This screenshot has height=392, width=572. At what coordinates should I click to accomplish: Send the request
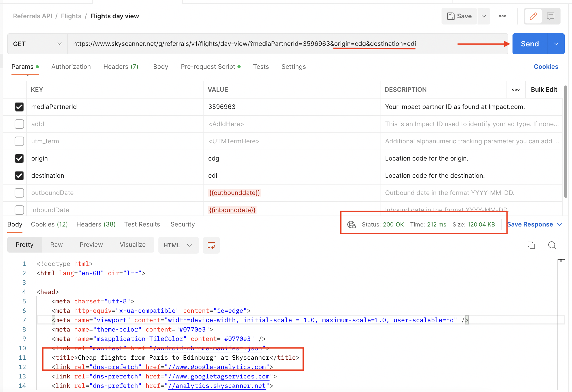tap(530, 44)
